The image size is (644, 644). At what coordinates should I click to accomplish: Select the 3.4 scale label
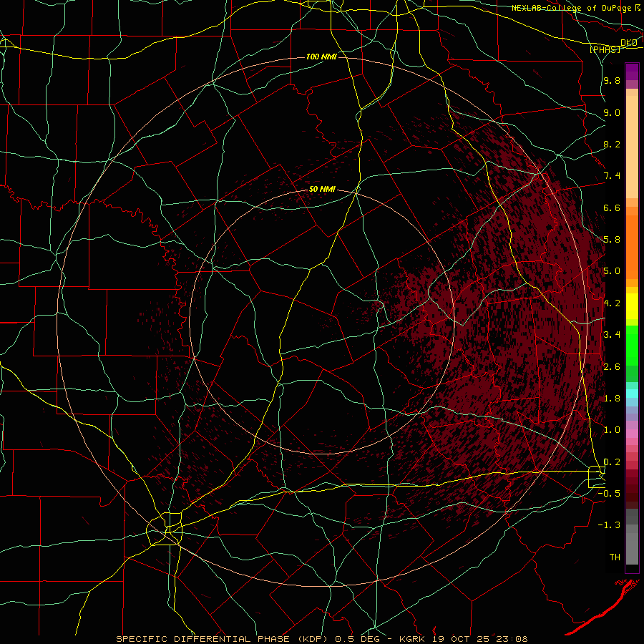pyautogui.click(x=612, y=335)
